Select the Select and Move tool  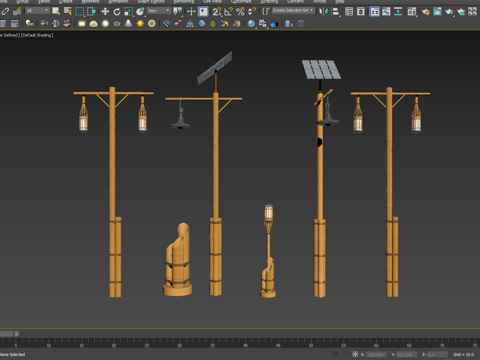105,12
